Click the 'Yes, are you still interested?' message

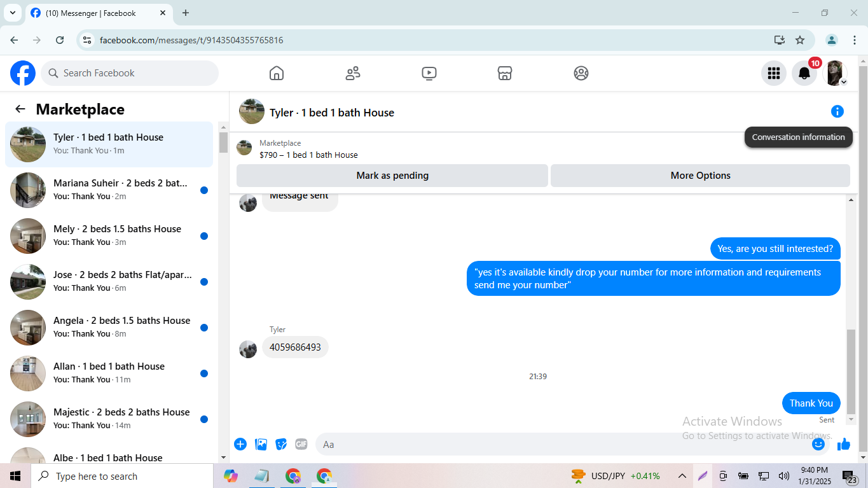775,249
